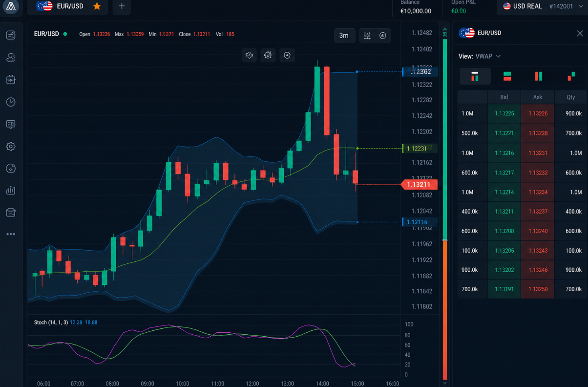588x387 pixels.
Task: Click the first drawing tool icon above chart
Action: tap(250, 55)
